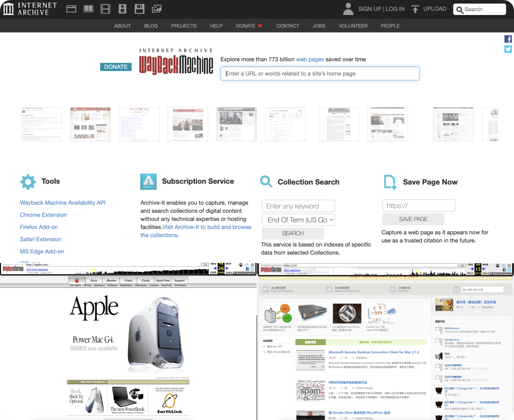The width and height of the screenshot is (514, 420).
Task: Open the Images icon in top bar
Action: [x=157, y=9]
